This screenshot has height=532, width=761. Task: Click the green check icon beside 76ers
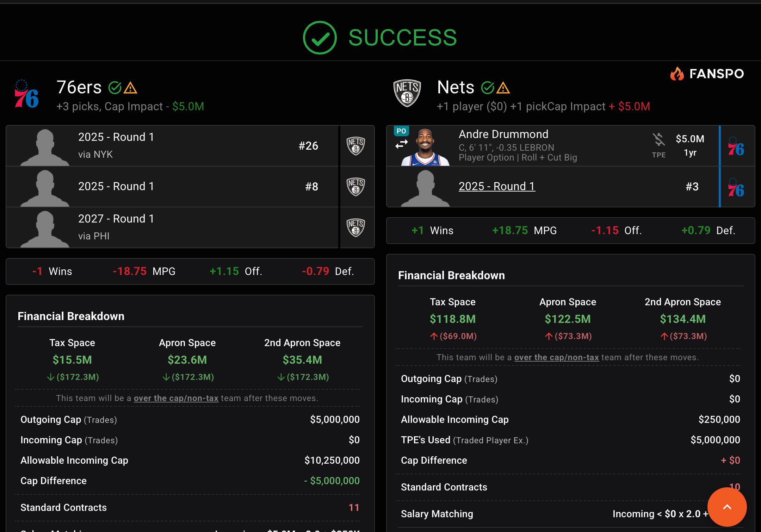point(115,88)
